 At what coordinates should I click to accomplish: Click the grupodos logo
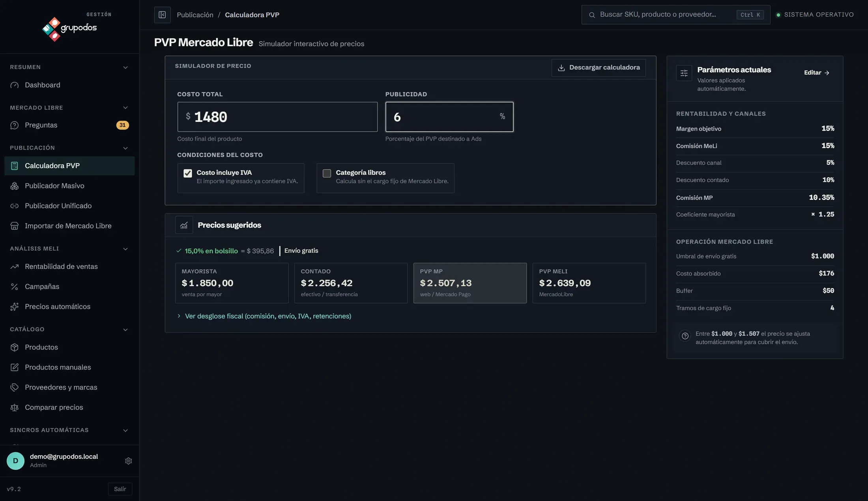point(69,29)
